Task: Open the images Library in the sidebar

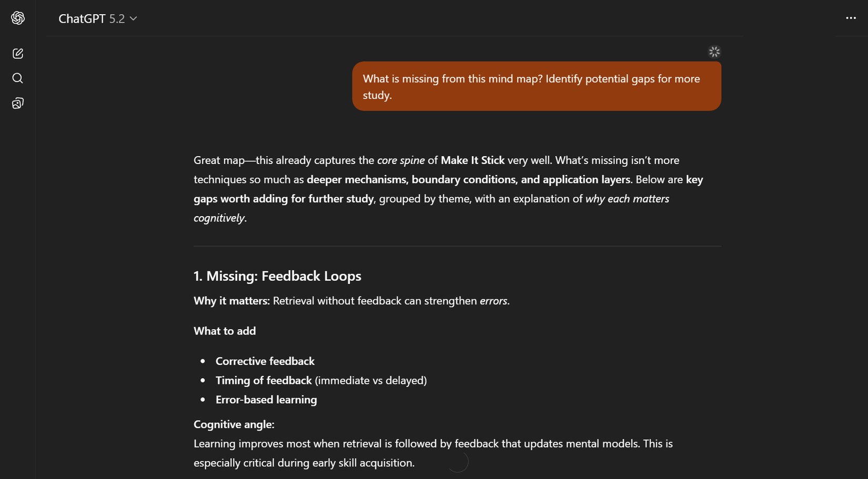Action: tap(18, 103)
